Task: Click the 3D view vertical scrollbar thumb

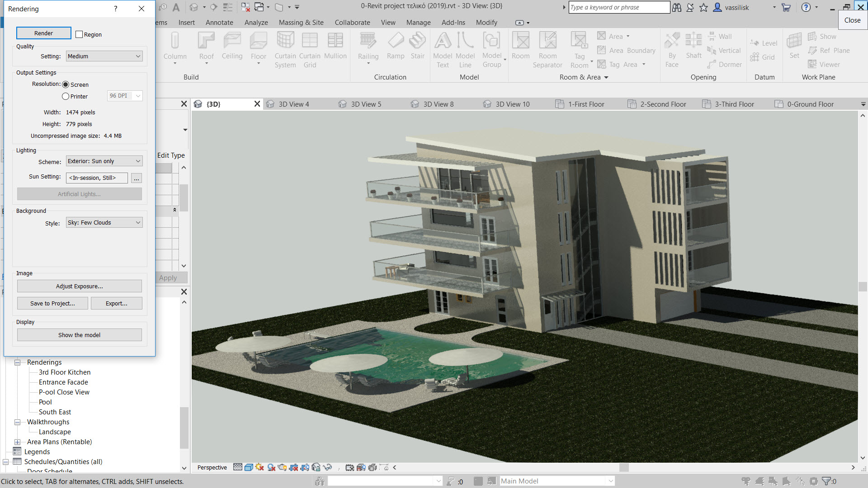Action: pyautogui.click(x=863, y=286)
